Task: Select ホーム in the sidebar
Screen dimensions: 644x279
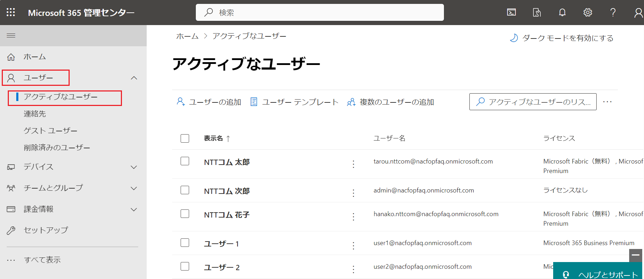Action: coord(35,57)
